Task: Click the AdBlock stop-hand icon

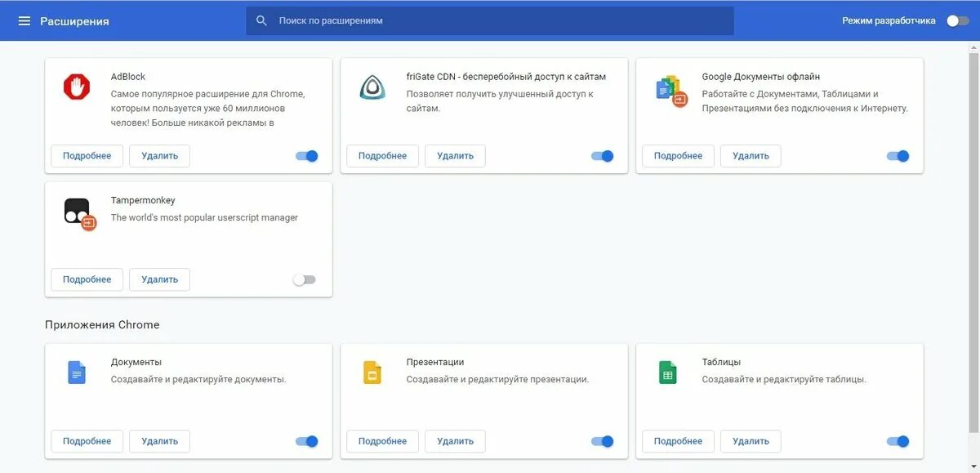Action: tap(77, 87)
